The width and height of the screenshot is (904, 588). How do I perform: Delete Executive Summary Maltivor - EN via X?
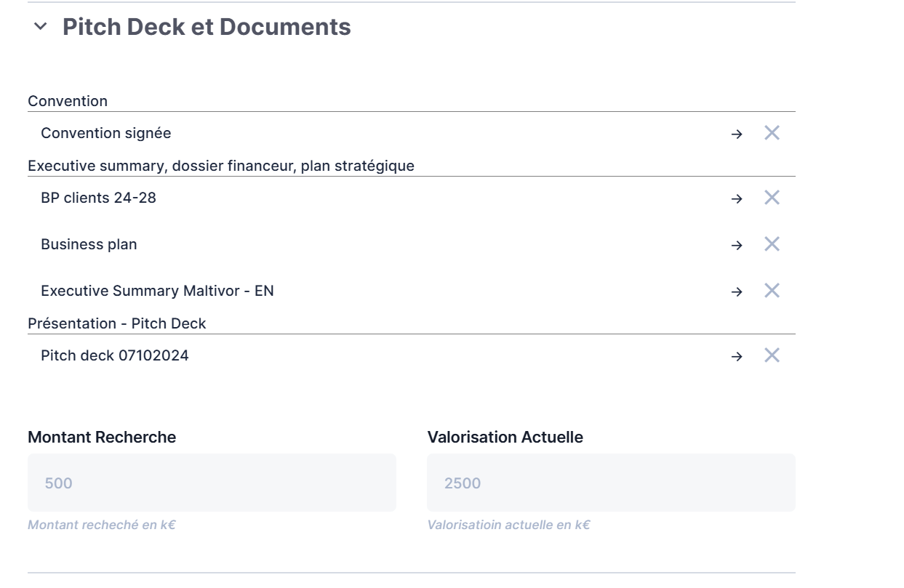coord(771,291)
